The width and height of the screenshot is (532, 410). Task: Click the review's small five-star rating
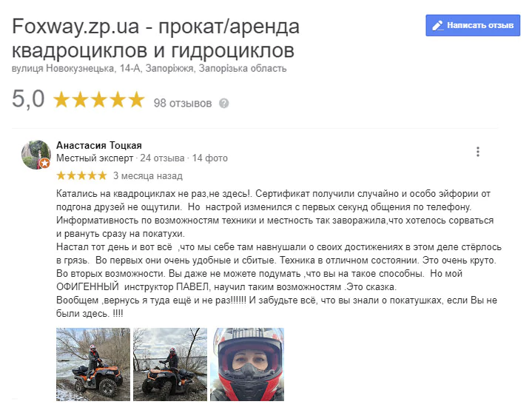[82, 175]
